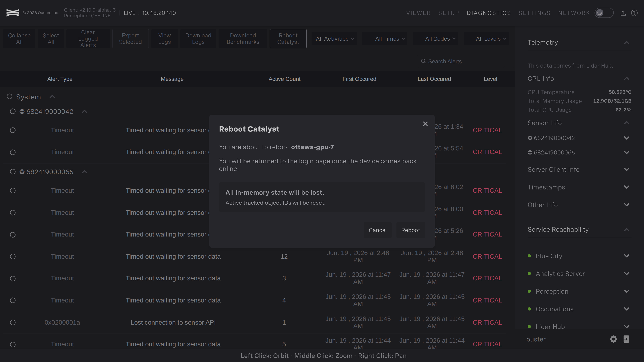Click sensor icon for 682419000042 in Telemetry
The height and width of the screenshot is (362, 644).
point(530,138)
